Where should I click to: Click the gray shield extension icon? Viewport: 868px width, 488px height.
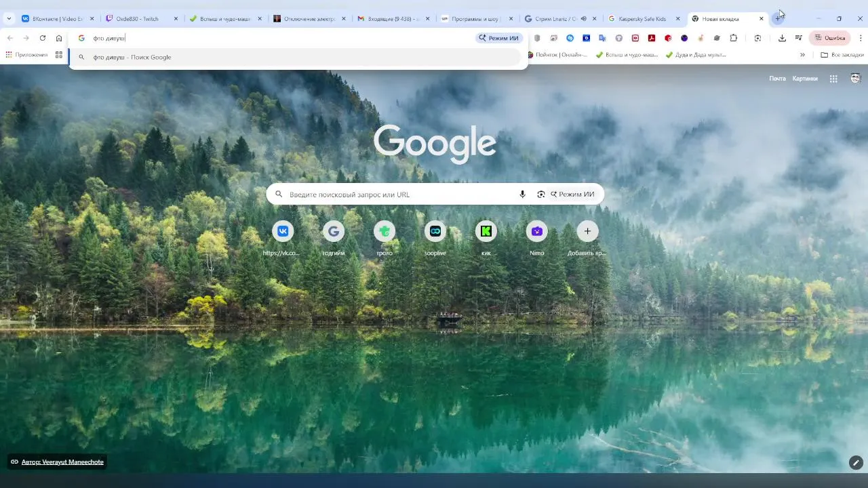click(x=537, y=38)
